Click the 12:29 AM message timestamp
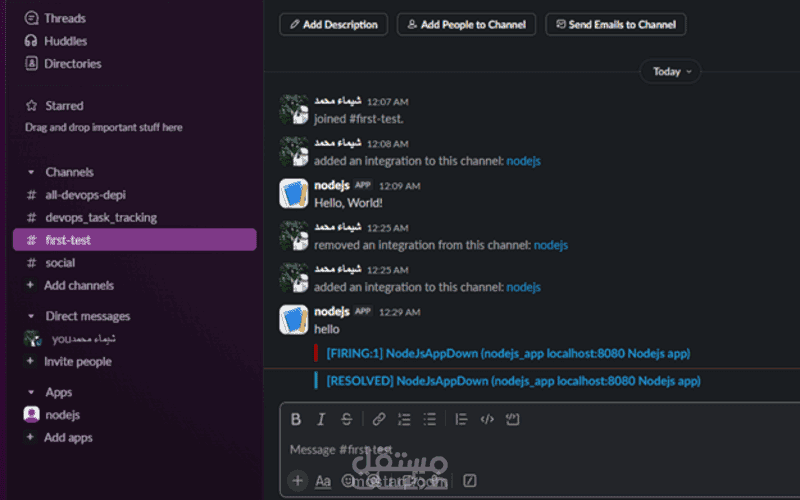Viewport: 800px width, 500px height. (399, 312)
